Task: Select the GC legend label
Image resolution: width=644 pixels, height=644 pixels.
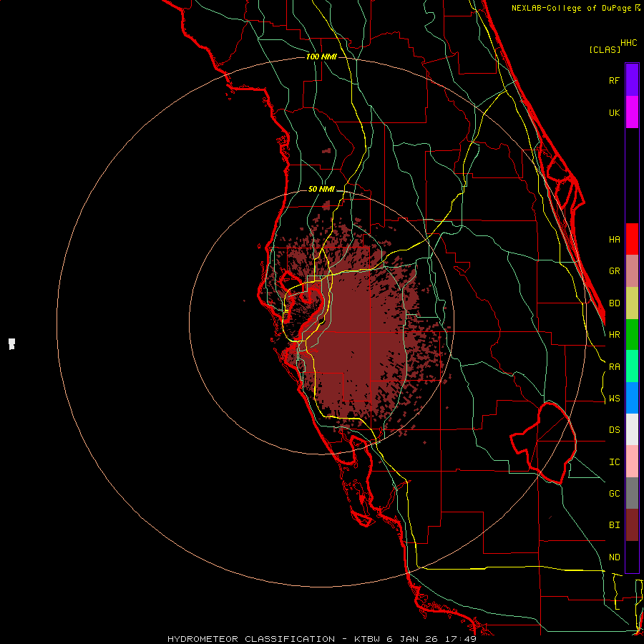Action: click(614, 494)
